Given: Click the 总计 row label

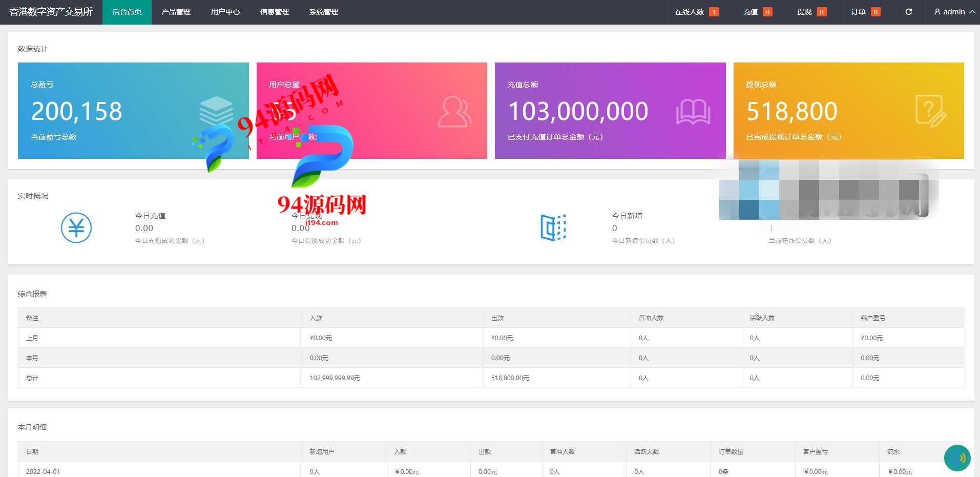Looking at the screenshot, I should pos(32,378).
